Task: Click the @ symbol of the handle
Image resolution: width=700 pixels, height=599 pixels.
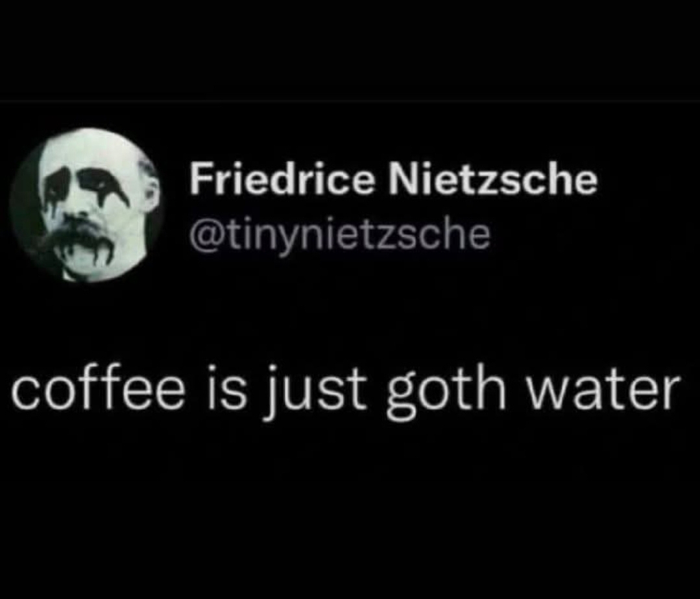Action: [x=204, y=235]
